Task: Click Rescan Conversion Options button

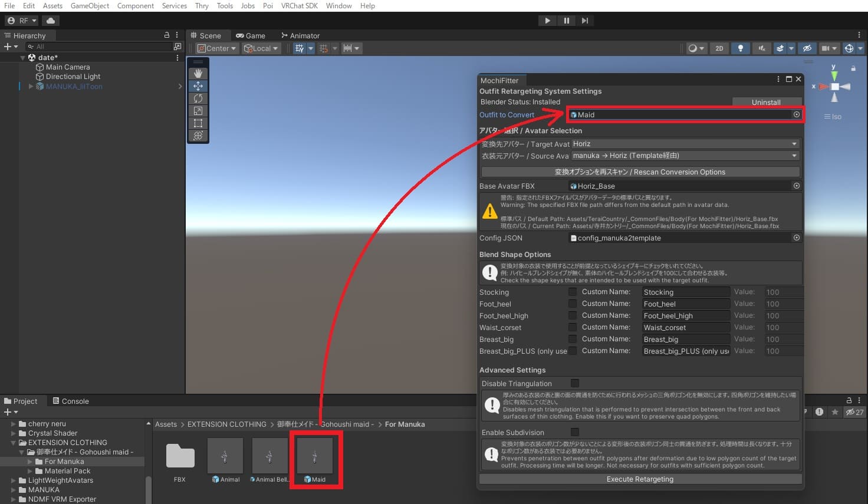Action: [x=640, y=172]
